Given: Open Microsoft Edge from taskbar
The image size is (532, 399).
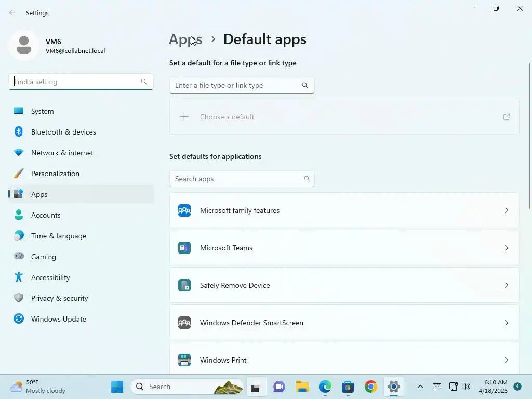Looking at the screenshot, I should pyautogui.click(x=325, y=387).
